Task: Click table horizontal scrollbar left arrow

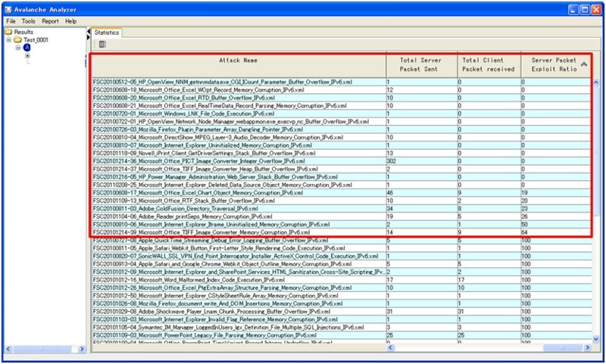Action: [x=390, y=347]
